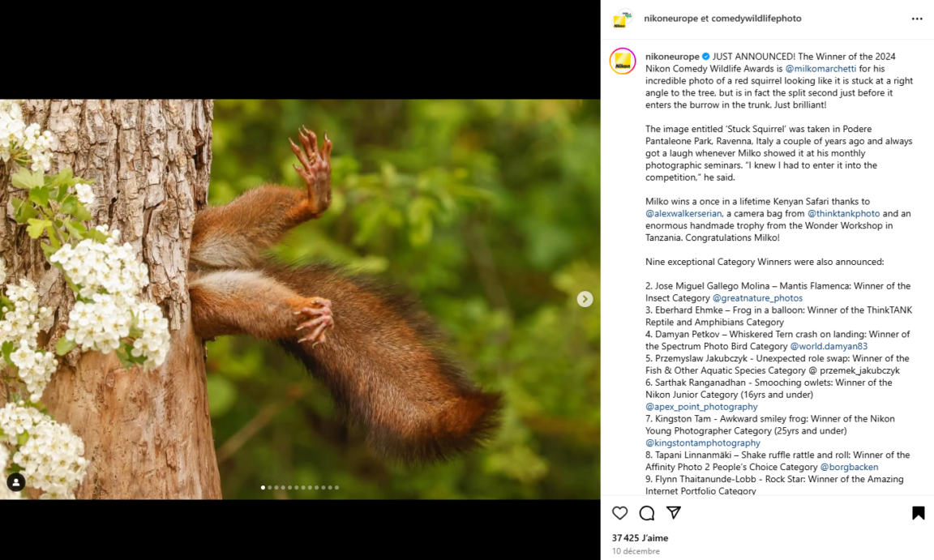View the 37 425 J'aime likes list
The width and height of the screenshot is (934, 560).
(x=640, y=537)
